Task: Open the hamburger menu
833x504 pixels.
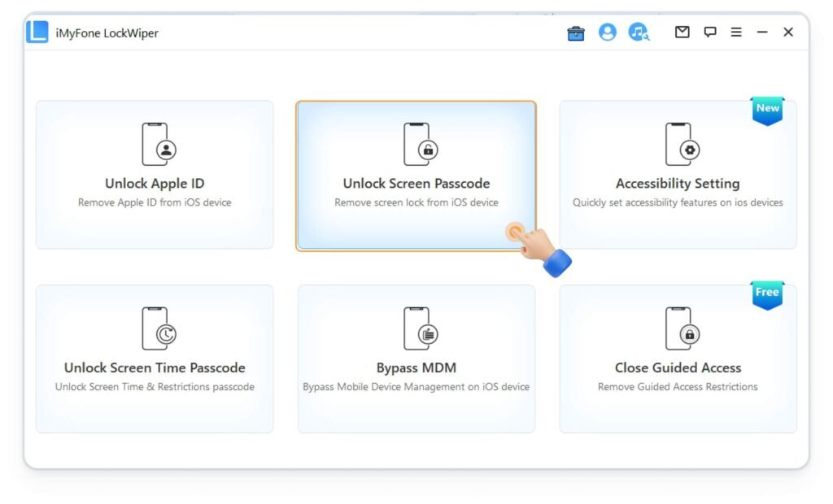Action: click(736, 33)
